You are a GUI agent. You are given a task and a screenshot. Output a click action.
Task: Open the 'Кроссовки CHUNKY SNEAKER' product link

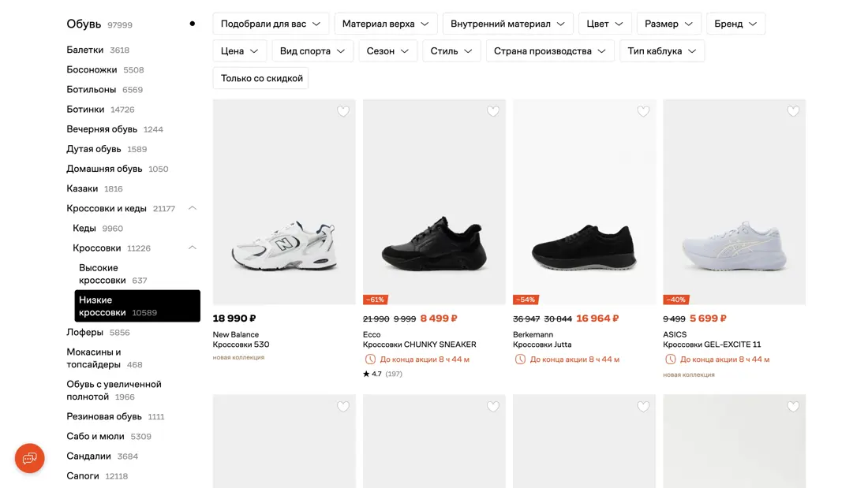coord(419,345)
